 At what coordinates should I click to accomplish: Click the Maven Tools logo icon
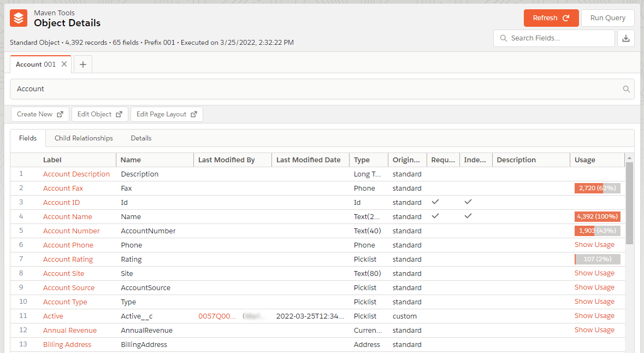tap(19, 18)
